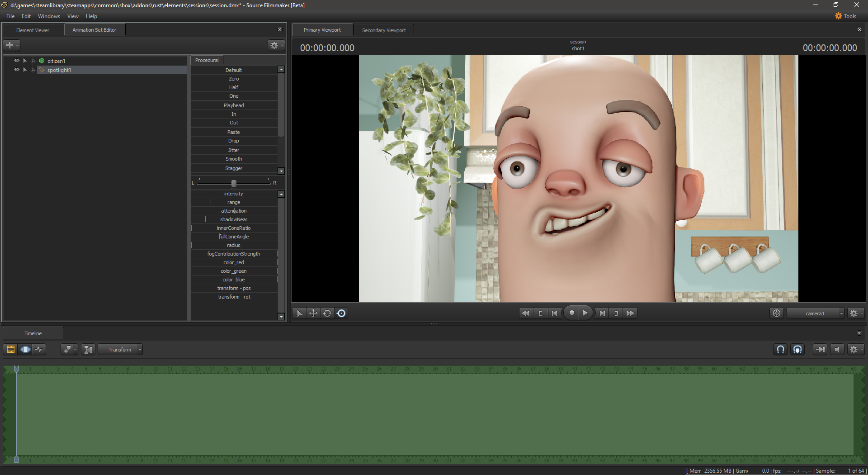Fast forward with double-right arrows
Image resolution: width=868 pixels, height=475 pixels.
(630, 313)
